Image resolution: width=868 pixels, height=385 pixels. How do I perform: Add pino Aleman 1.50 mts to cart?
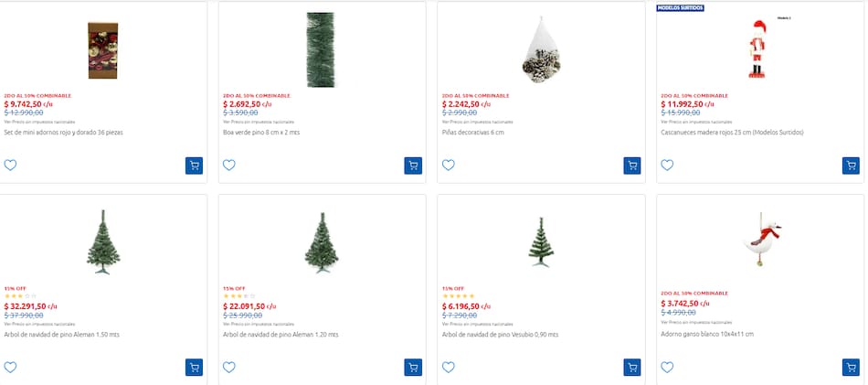tap(194, 367)
